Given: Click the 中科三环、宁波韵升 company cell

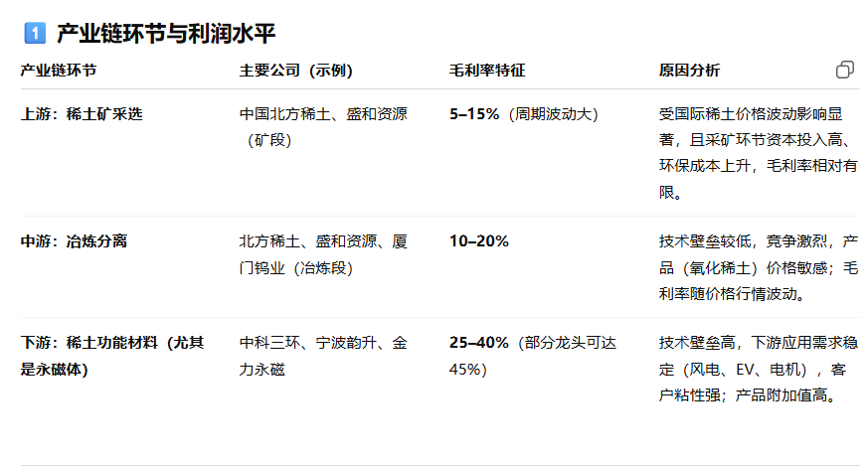Looking at the screenshot, I should 323,356.
